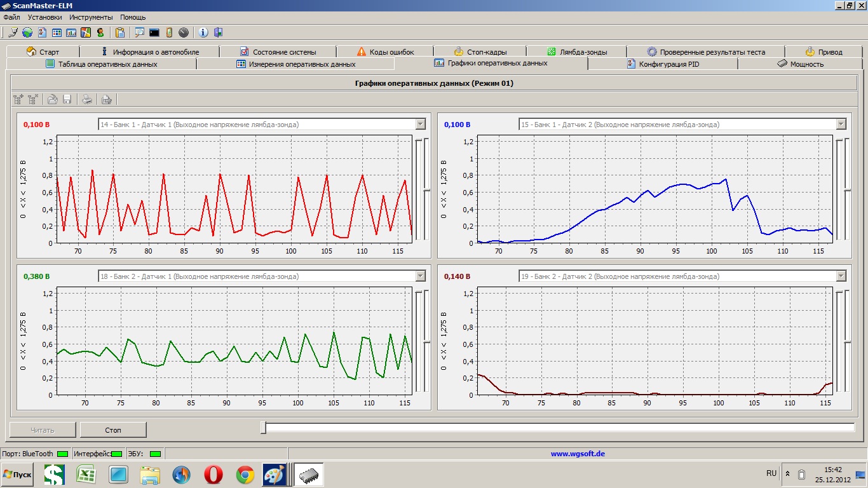Open Chrome from the Windows taskbar
This screenshot has width=868, height=488.
coord(245,474)
